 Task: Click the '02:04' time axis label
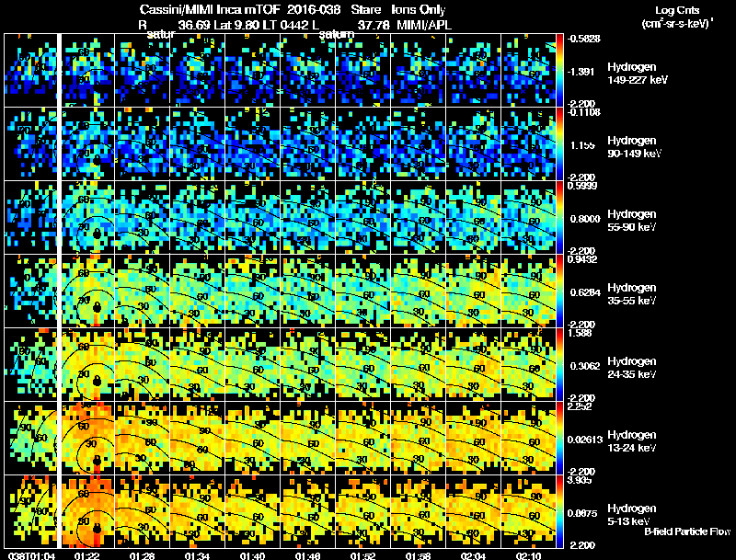click(x=473, y=555)
